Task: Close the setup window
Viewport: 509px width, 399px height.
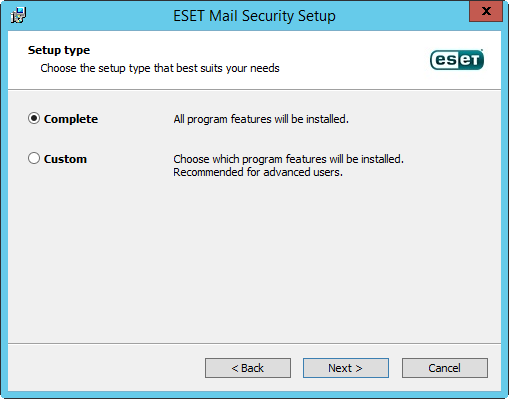Action: 486,11
